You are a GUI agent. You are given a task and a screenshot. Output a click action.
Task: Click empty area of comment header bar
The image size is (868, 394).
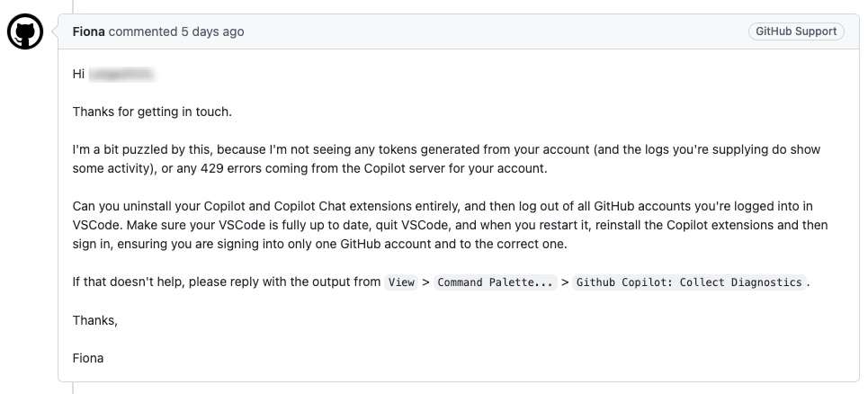(x=495, y=31)
